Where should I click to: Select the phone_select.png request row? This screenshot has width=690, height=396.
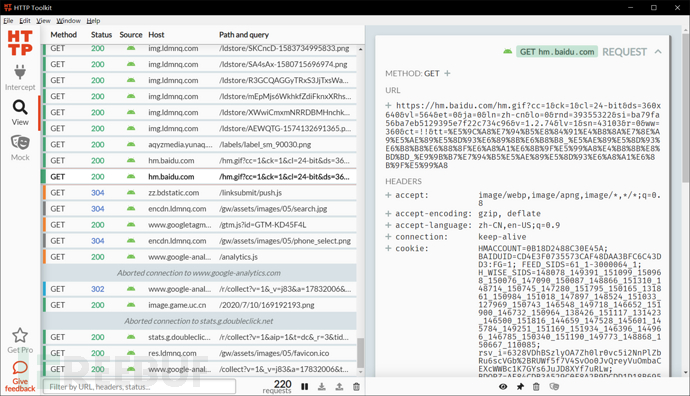pos(200,241)
